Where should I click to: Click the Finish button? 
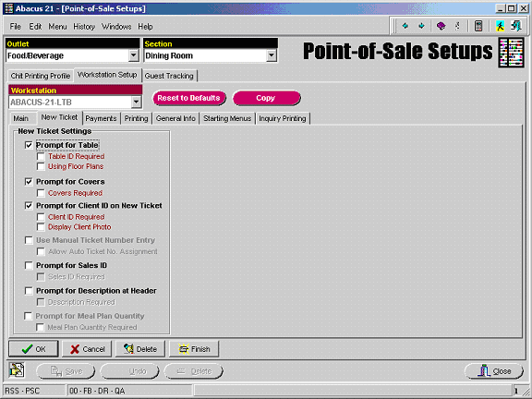[194, 349]
